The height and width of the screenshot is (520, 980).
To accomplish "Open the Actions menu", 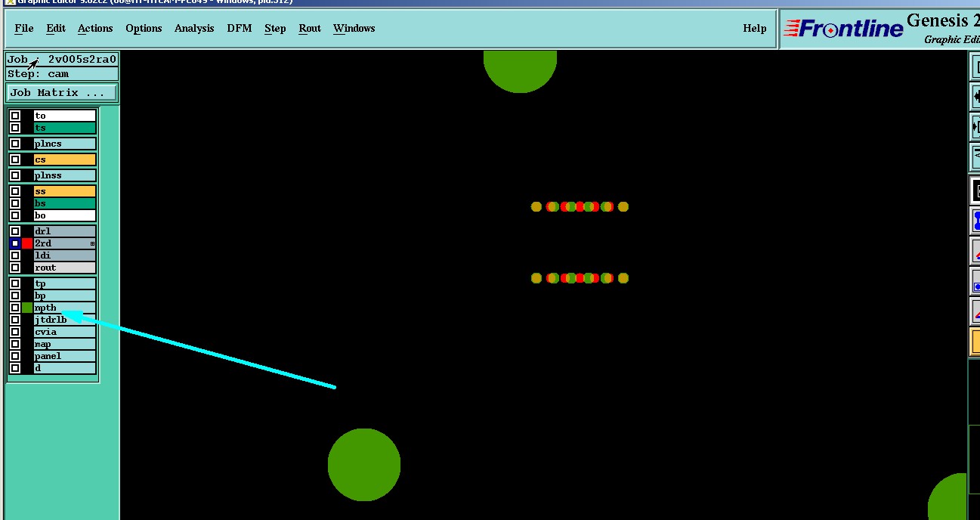I will pyautogui.click(x=95, y=29).
